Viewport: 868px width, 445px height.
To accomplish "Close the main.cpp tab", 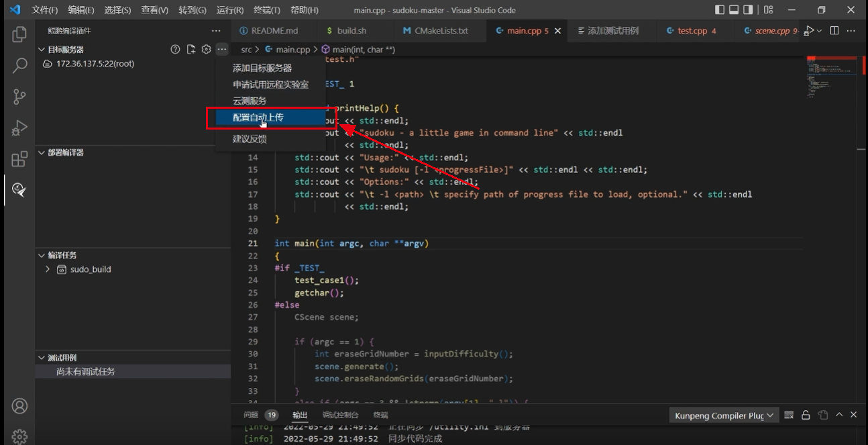I will [558, 31].
